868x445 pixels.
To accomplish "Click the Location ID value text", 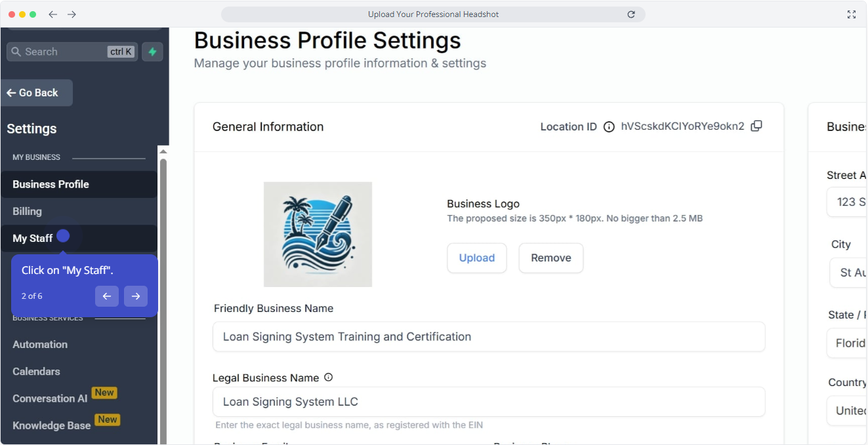I will 682,126.
